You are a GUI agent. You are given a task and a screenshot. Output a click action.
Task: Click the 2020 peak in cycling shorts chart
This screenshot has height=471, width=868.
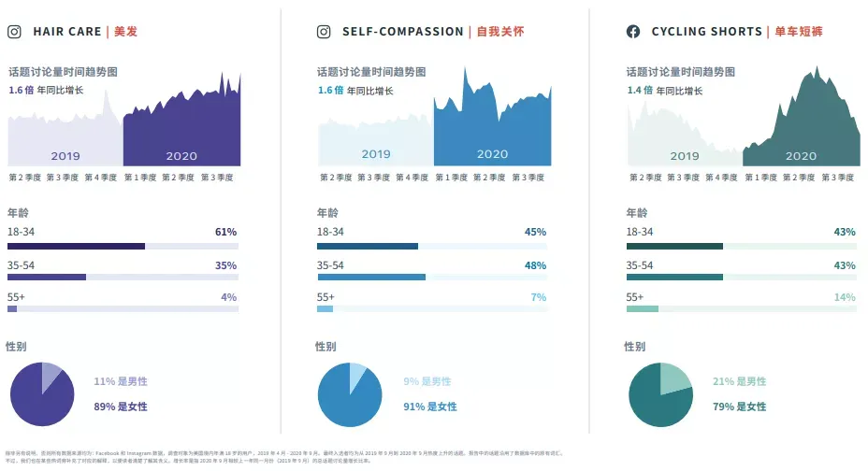(x=817, y=71)
